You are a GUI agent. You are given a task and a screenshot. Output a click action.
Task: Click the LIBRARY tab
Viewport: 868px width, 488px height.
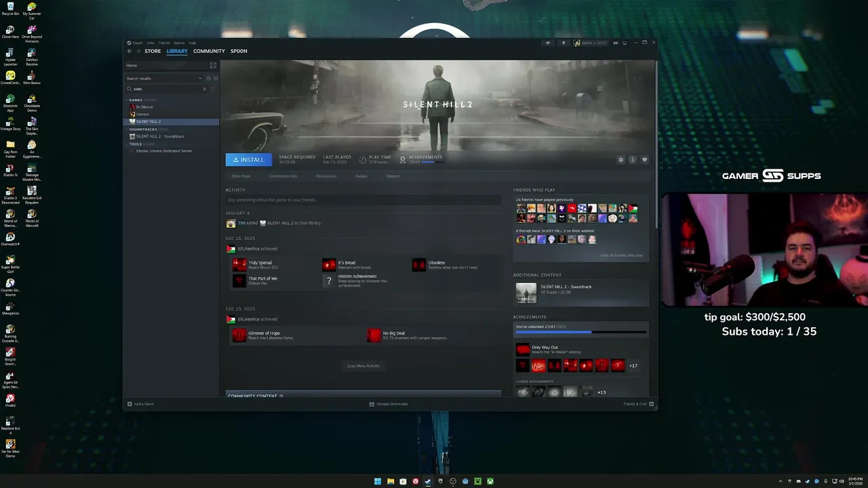click(x=177, y=51)
